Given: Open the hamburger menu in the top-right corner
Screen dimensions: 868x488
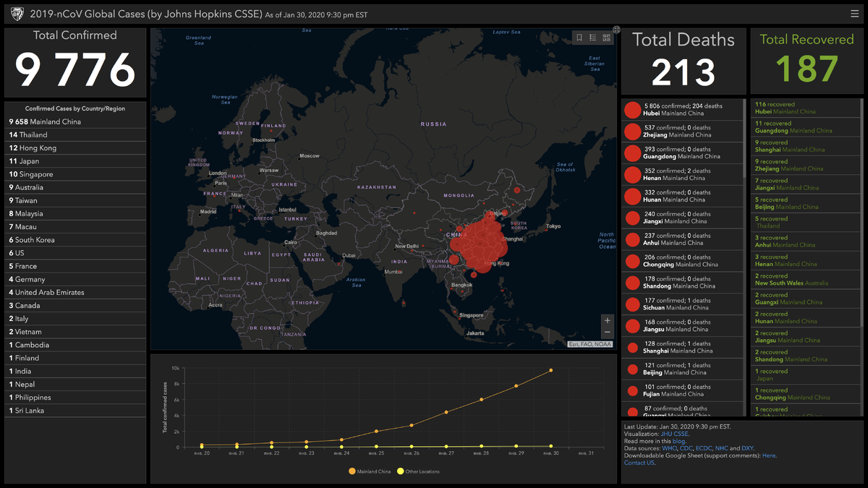Looking at the screenshot, I should click(854, 13).
